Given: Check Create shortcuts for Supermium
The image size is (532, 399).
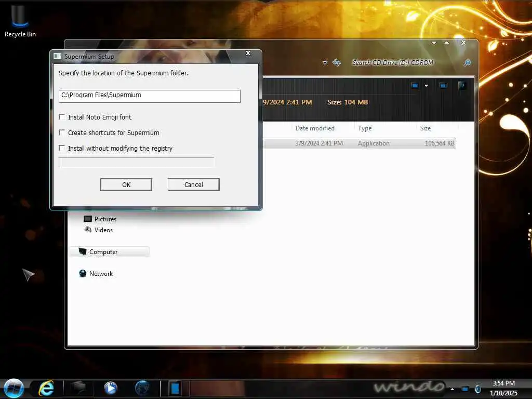Looking at the screenshot, I should [x=62, y=132].
